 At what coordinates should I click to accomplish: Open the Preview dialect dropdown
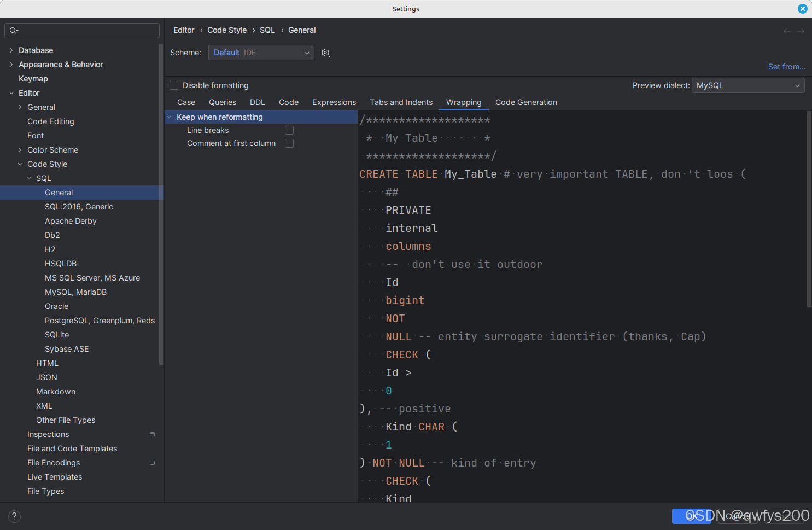[x=748, y=85]
